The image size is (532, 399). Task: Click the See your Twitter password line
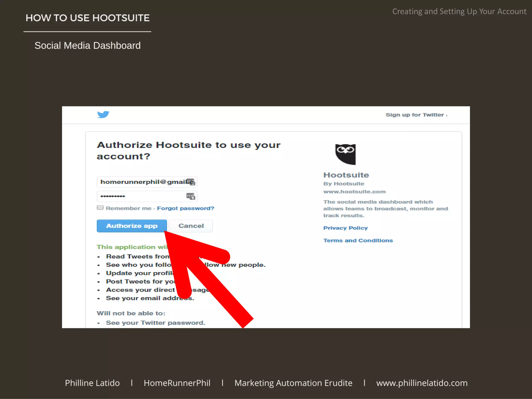point(156,323)
